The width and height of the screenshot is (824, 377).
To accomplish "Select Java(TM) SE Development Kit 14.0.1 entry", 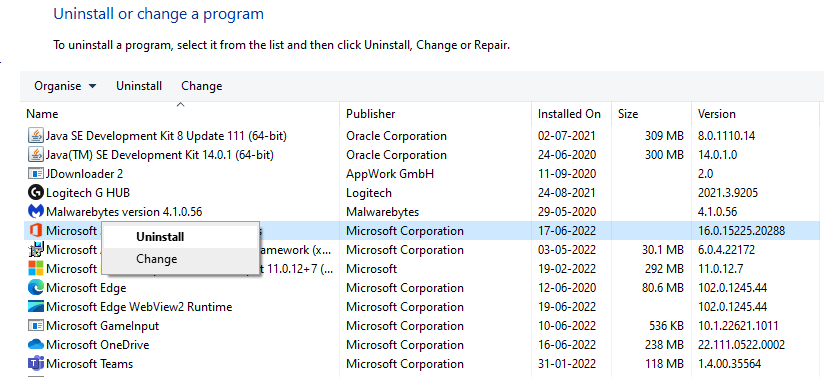I will (160, 155).
